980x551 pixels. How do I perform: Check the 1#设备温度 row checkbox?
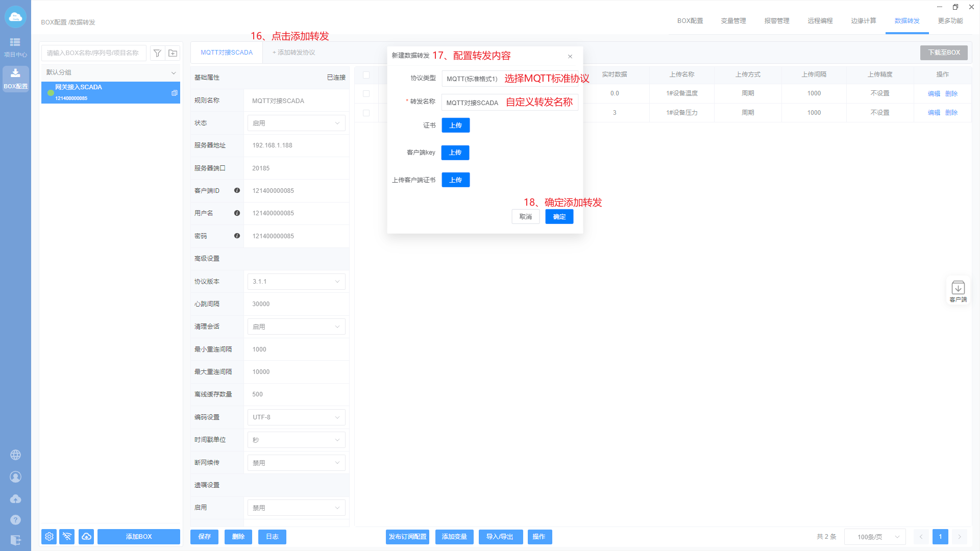[366, 94]
